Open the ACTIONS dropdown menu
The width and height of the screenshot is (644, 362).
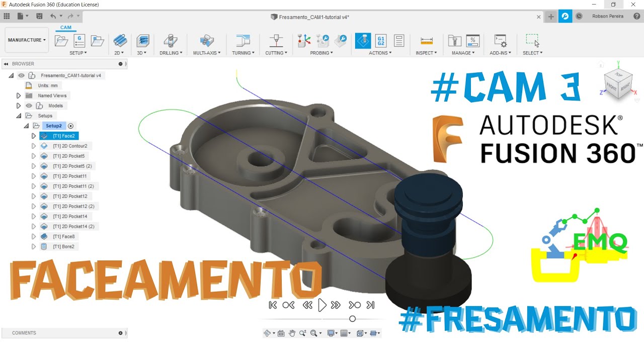pyautogui.click(x=380, y=53)
